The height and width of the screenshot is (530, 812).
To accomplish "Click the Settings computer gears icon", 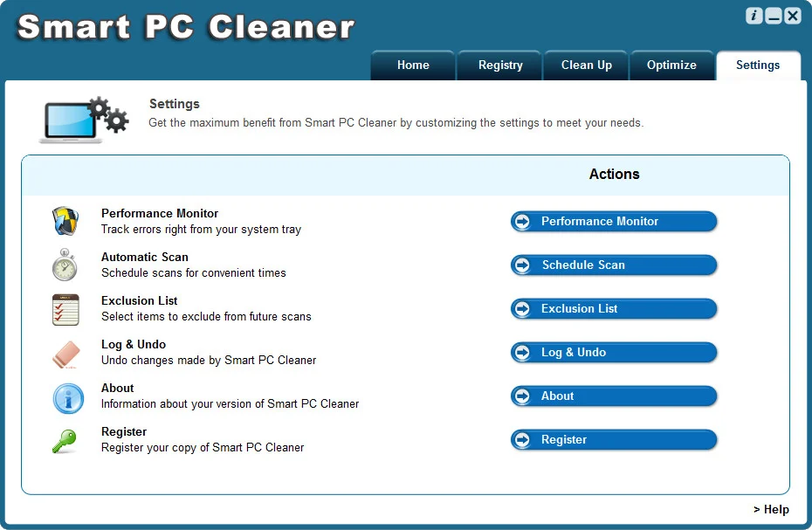I will point(85,120).
